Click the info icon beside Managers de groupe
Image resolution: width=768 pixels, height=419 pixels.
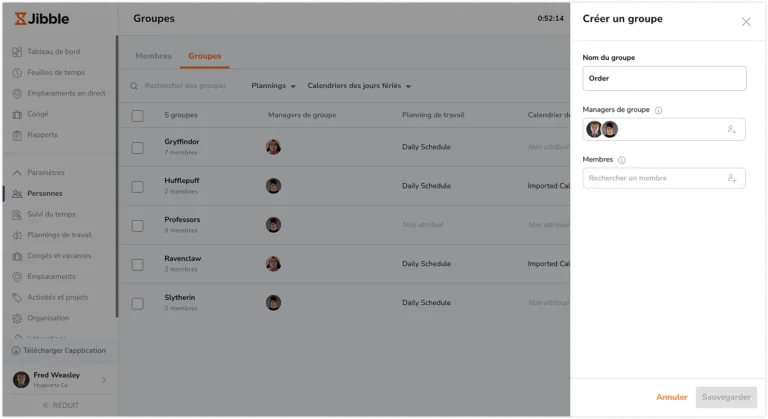659,110
